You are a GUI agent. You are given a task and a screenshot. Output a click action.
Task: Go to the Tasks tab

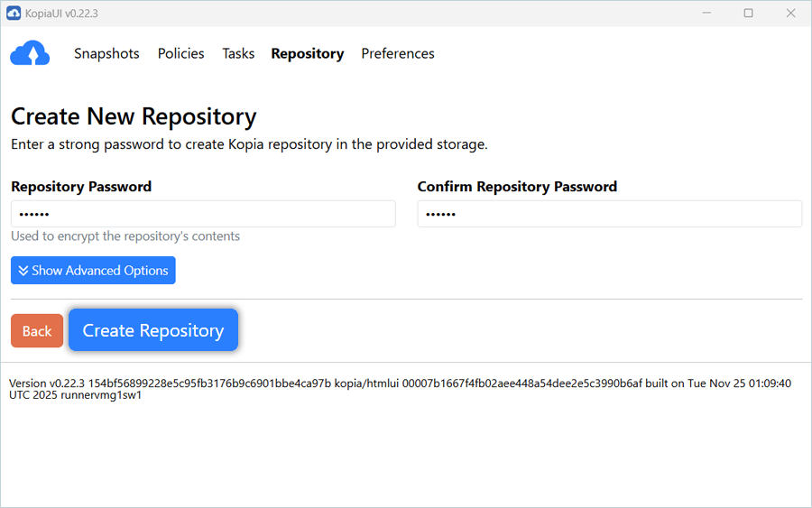point(238,54)
